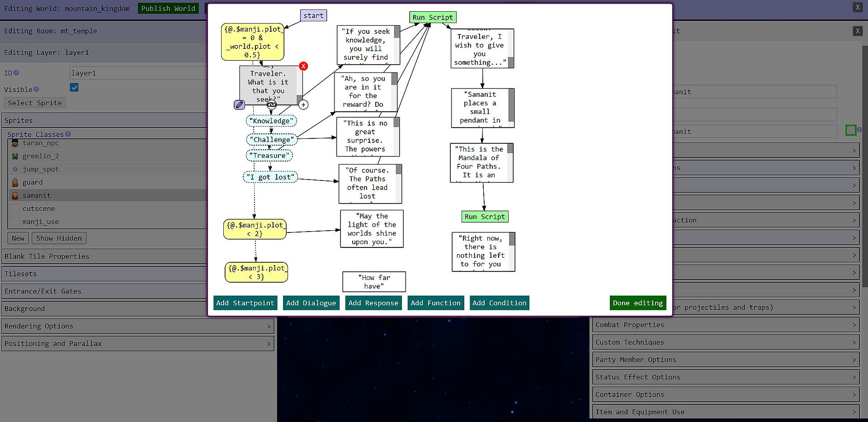Click New under Sprite Classes
This screenshot has height=422, width=868.
[x=18, y=238]
